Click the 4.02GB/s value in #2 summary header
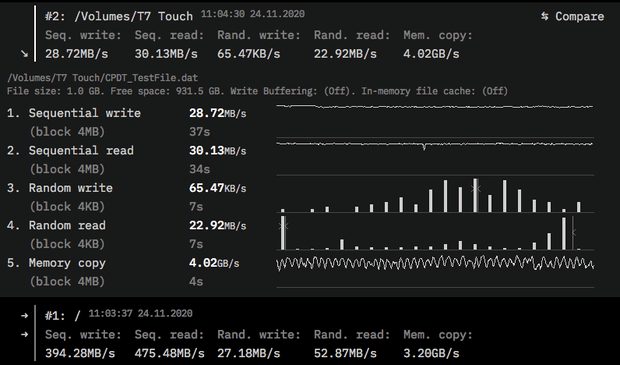The width and height of the screenshot is (620, 365). click(431, 54)
